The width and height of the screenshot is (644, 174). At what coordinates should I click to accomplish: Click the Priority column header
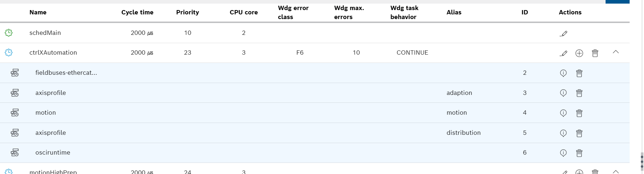(x=187, y=12)
